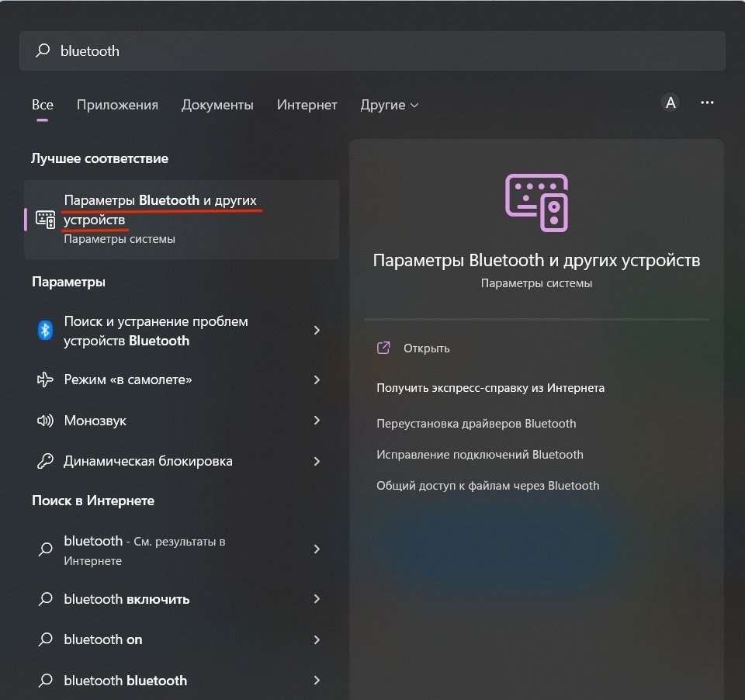
Task: Click the speaker icon for Монозвук
Action: point(45,420)
